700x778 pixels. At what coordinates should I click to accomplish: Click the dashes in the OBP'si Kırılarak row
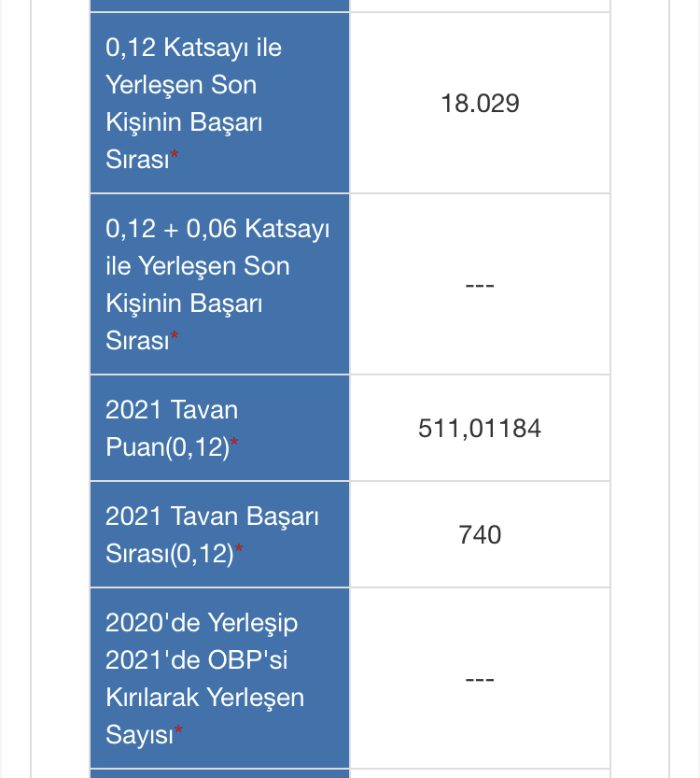click(480, 679)
